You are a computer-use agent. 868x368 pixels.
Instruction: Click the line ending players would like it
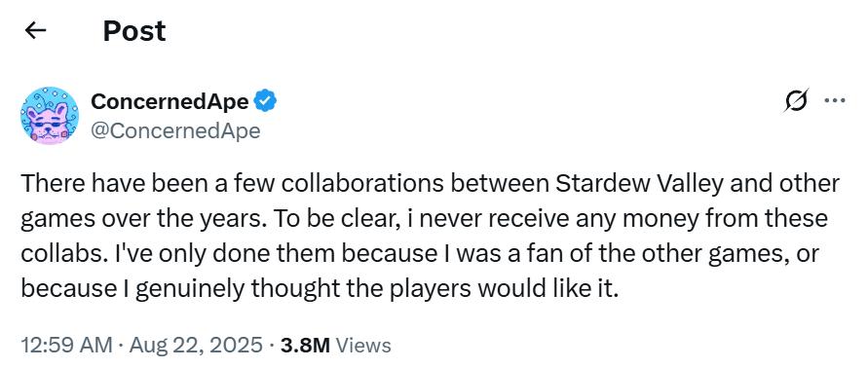[x=320, y=289]
